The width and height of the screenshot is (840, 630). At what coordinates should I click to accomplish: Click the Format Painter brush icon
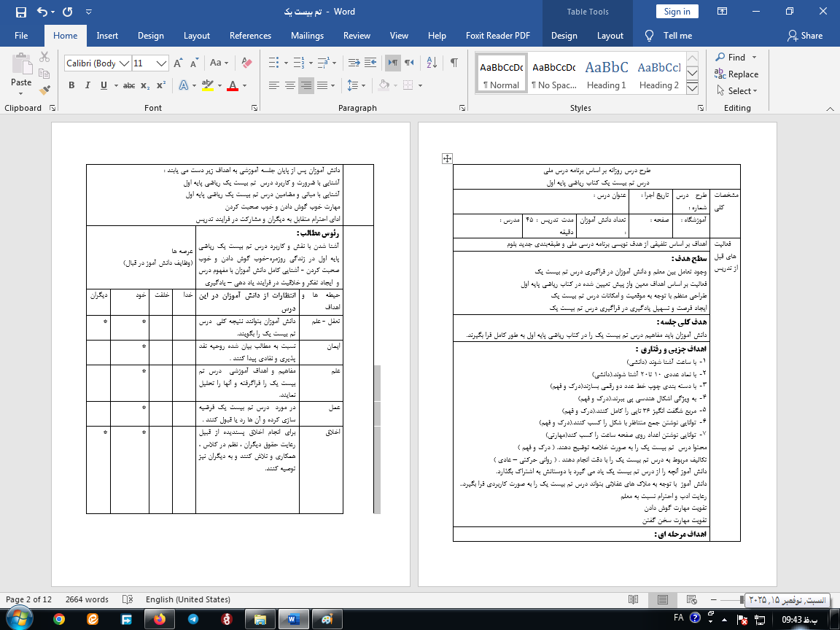pyautogui.click(x=44, y=90)
